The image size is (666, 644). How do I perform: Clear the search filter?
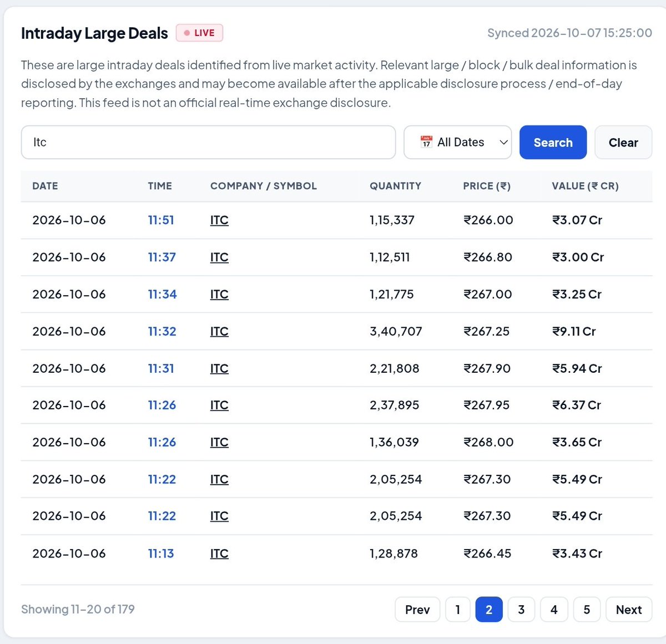[623, 143]
